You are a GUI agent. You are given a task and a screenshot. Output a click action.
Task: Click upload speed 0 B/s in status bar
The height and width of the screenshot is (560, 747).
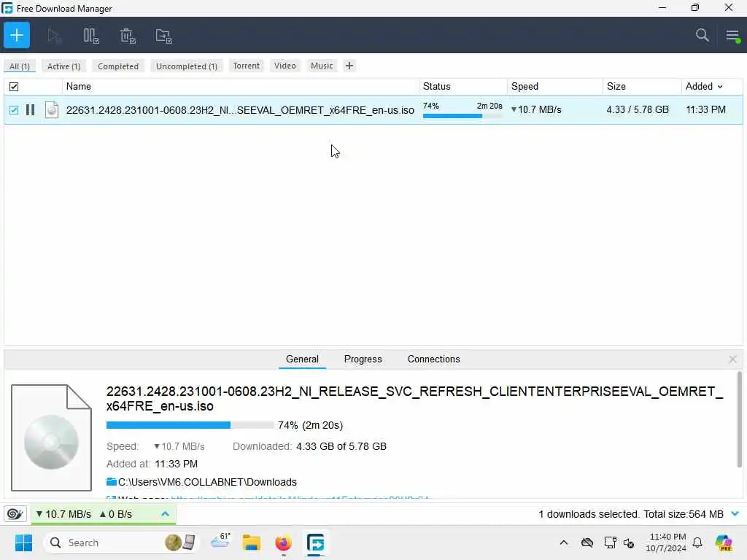click(x=116, y=514)
